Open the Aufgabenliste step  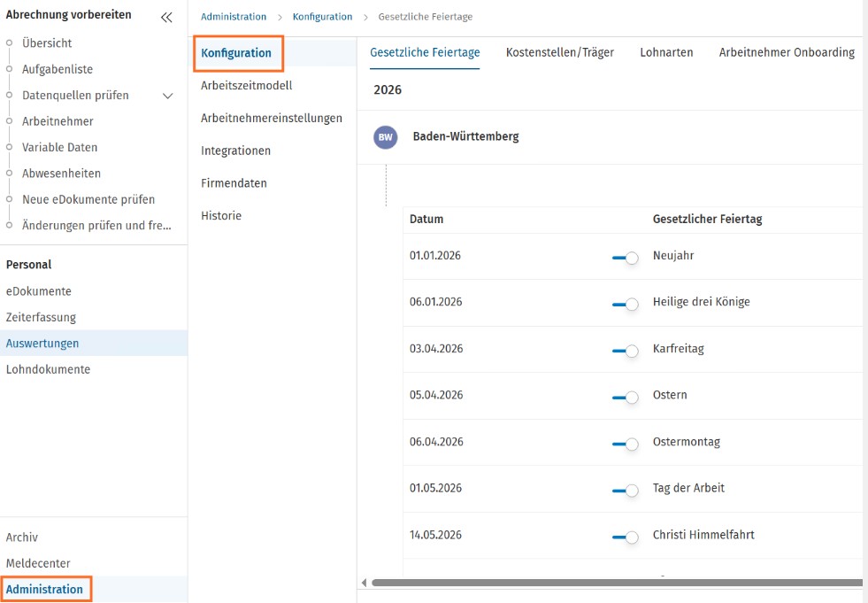58,69
